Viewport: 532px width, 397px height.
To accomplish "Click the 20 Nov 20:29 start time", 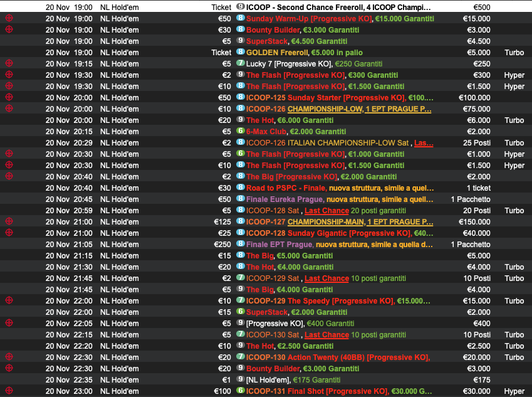I will (x=69, y=143).
